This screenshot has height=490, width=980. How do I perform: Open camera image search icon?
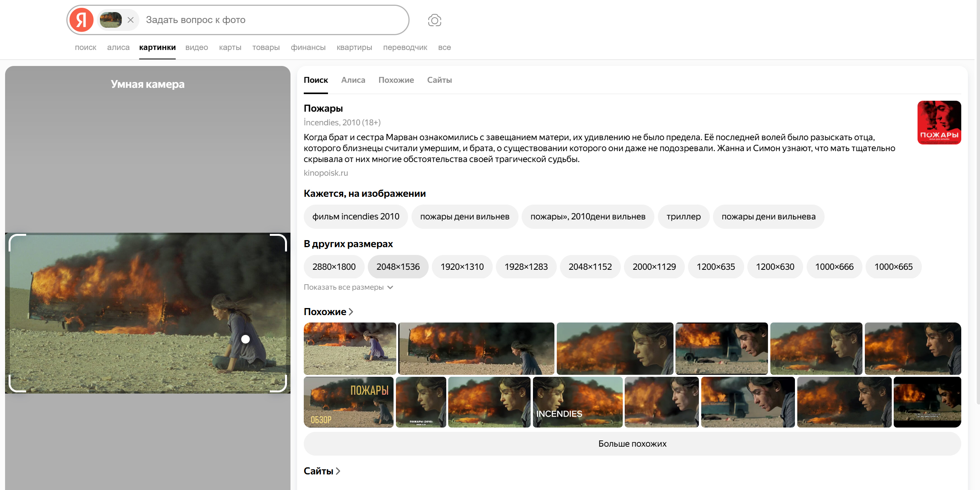point(434,20)
